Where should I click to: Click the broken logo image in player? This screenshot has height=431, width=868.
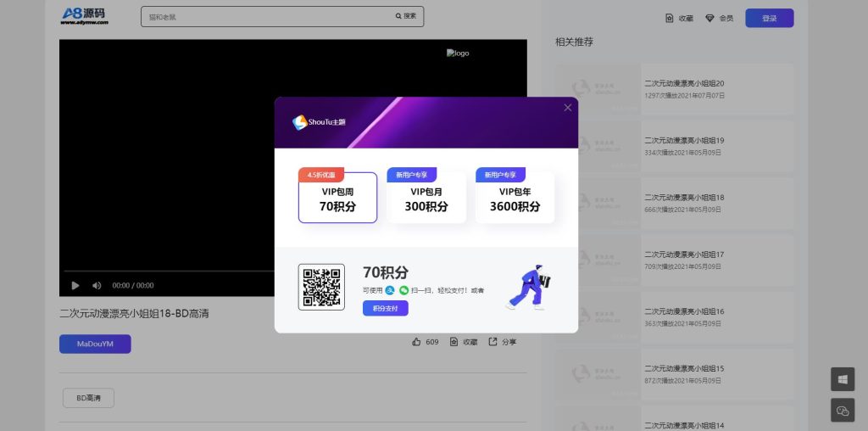(x=458, y=53)
